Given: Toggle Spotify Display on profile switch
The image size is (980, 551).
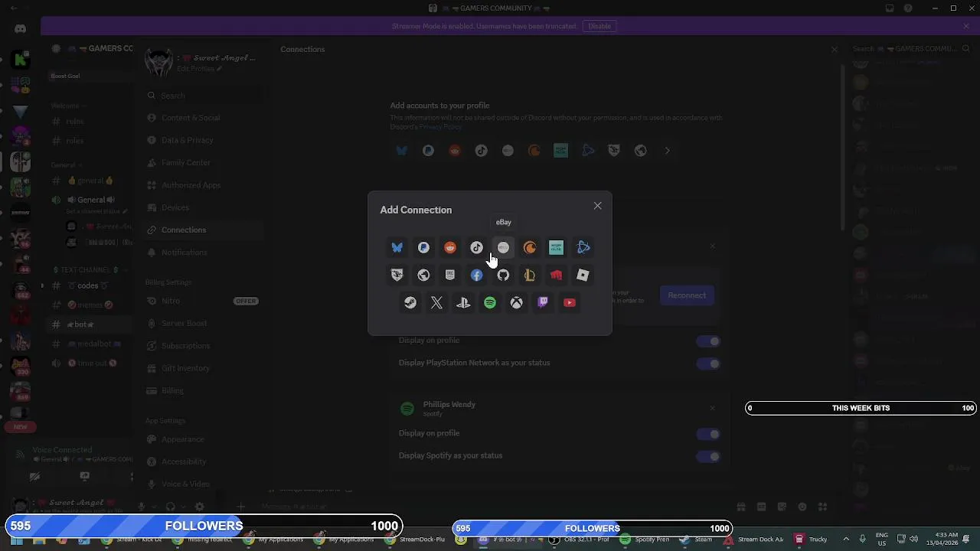Looking at the screenshot, I should (709, 434).
